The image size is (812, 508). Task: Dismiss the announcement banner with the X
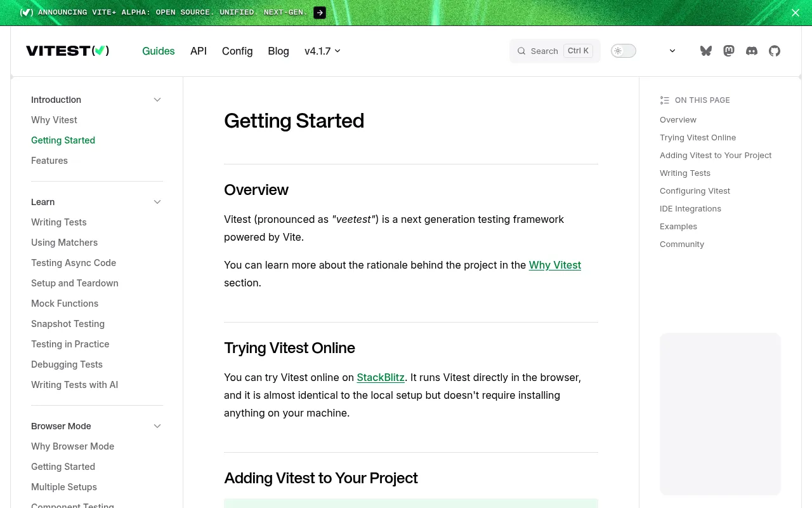pyautogui.click(x=796, y=13)
